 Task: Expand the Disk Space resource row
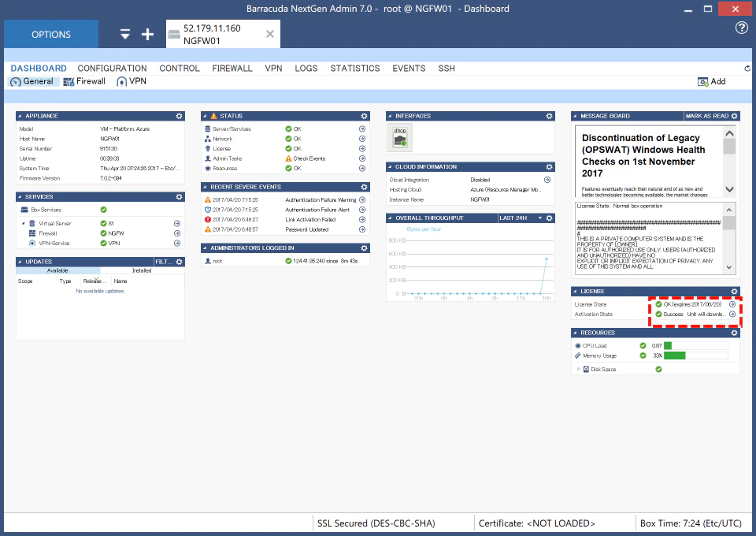point(578,369)
